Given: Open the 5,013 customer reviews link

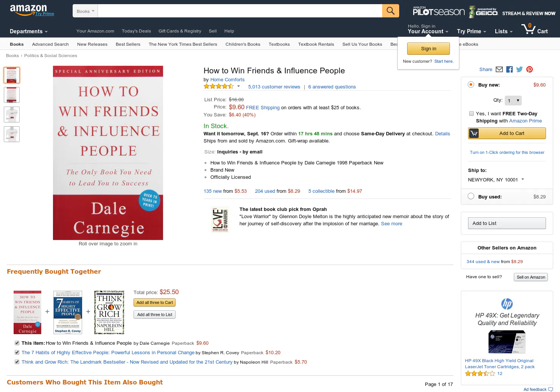Looking at the screenshot, I should pyautogui.click(x=274, y=87).
